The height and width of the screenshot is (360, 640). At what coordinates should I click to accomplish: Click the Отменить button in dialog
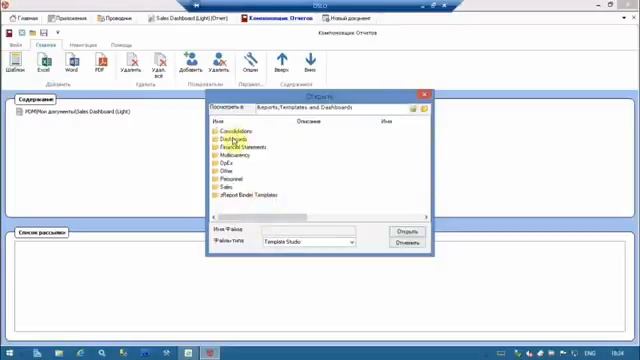407,243
